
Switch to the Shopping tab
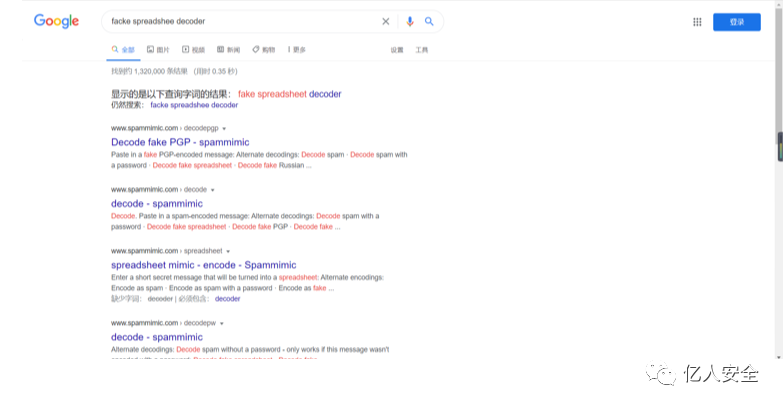click(x=264, y=50)
